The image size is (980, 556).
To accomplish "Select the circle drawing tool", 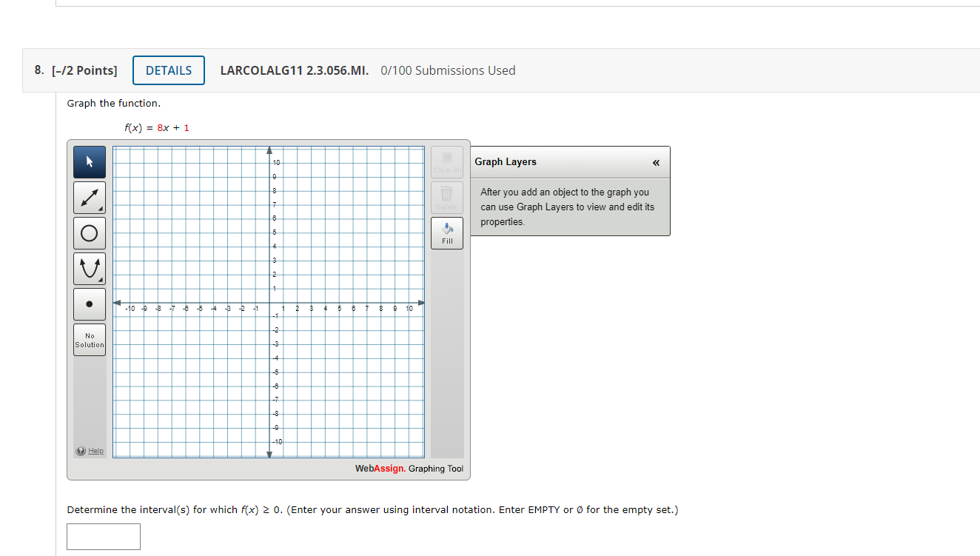I will [89, 232].
